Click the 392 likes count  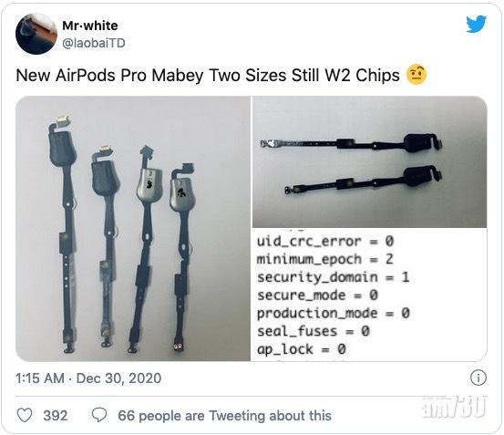[x=56, y=415]
